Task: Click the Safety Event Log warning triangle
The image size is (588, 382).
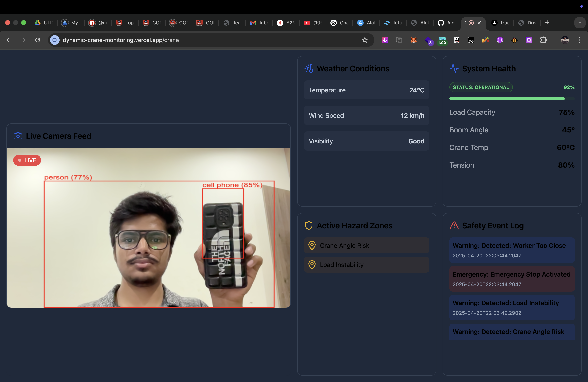Action: tap(454, 226)
